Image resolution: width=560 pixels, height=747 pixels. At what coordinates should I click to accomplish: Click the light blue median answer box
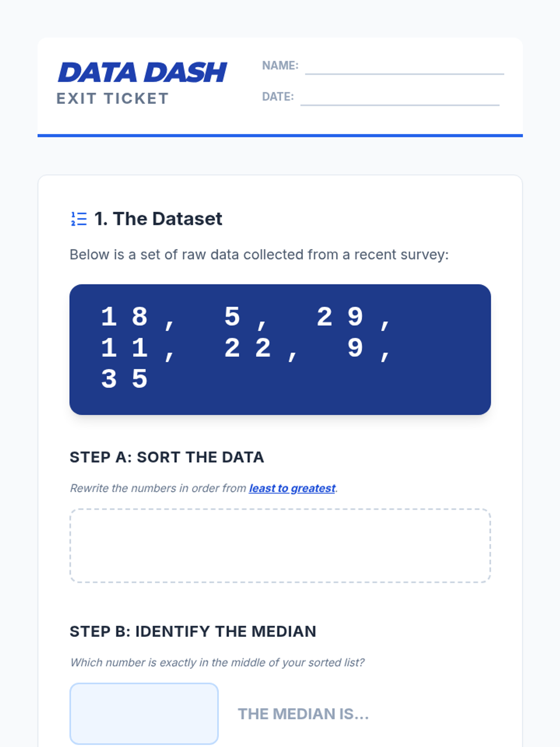click(x=144, y=713)
